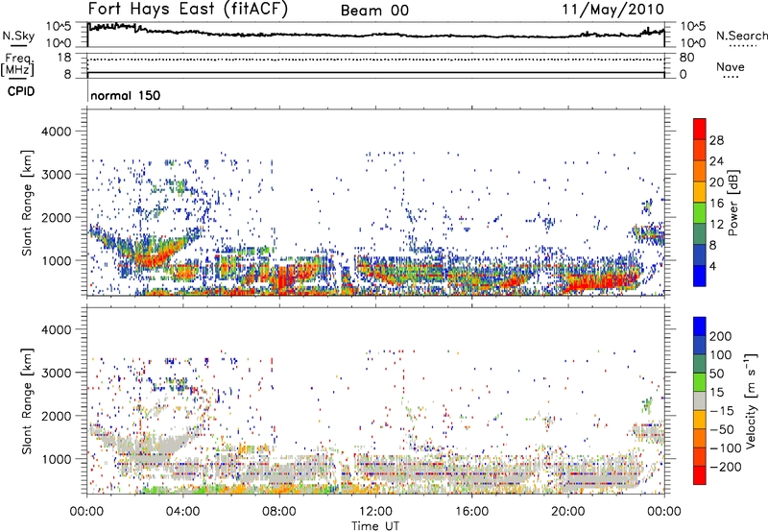Click the blue bottom of power color bar
The height and width of the screenshot is (532, 768).
coord(700,276)
